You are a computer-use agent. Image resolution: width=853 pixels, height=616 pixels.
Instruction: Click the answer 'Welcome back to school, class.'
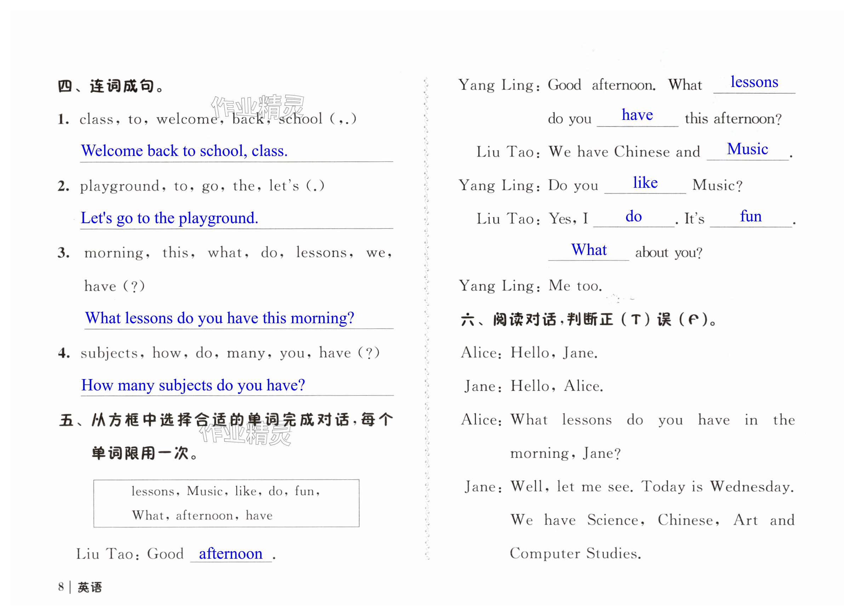(184, 151)
